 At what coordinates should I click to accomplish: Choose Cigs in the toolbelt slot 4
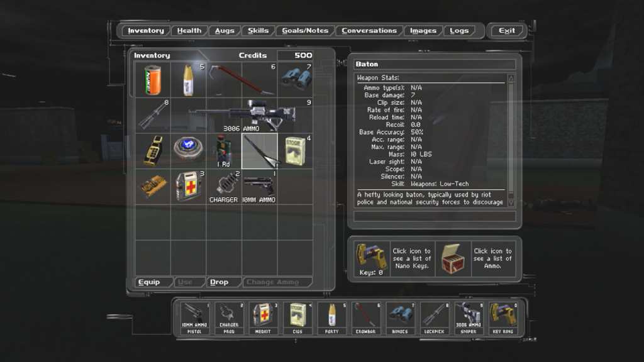click(297, 319)
